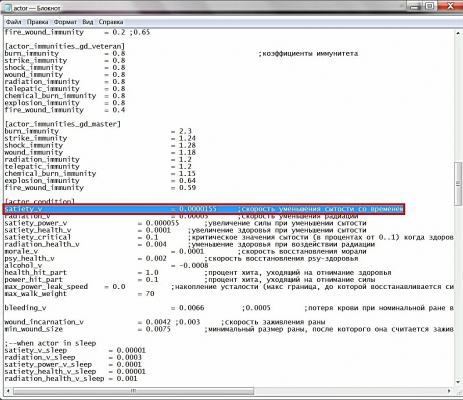The image size is (463, 400).
Task: Open the Вид menu
Action: click(88, 22)
